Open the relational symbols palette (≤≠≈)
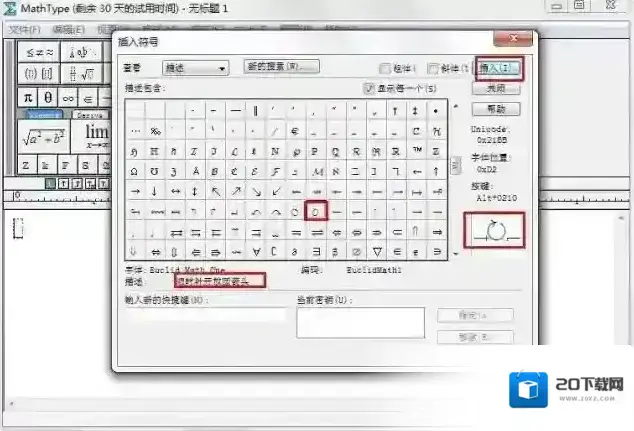 [39, 53]
